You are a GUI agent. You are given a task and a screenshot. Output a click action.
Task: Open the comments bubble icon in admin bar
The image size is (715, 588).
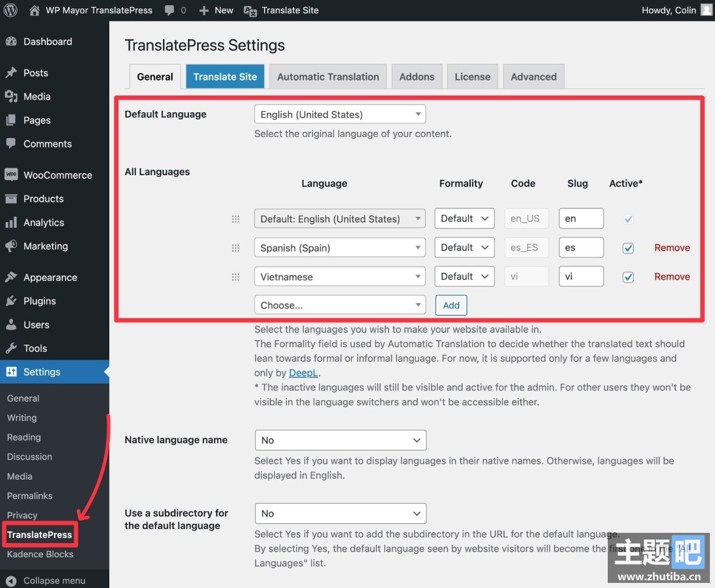[x=170, y=11]
